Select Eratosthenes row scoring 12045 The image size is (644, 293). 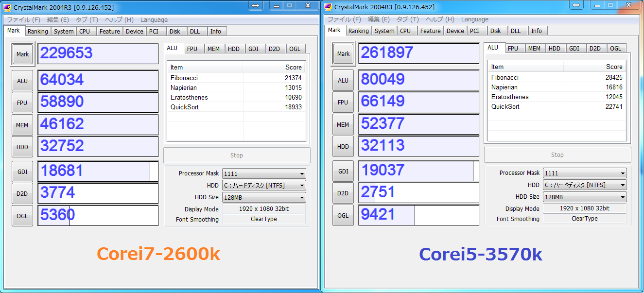pyautogui.click(x=557, y=97)
